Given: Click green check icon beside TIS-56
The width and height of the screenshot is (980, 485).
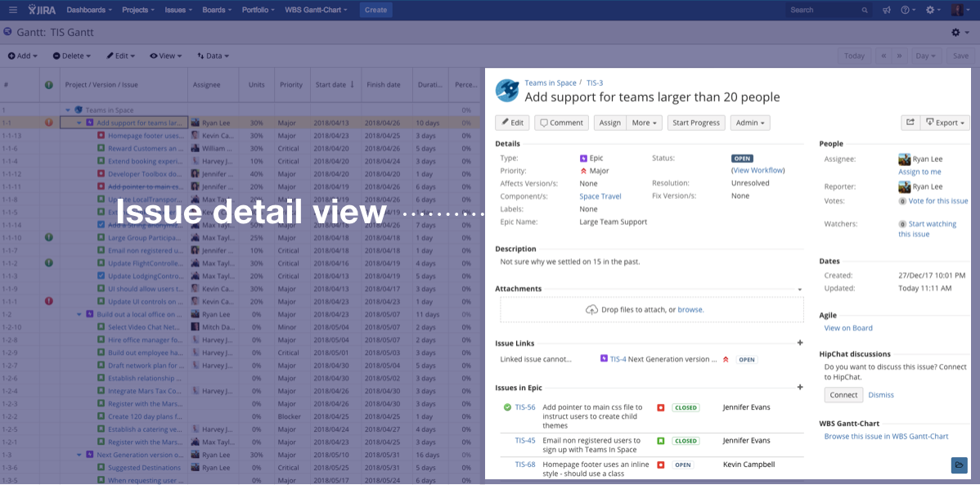Looking at the screenshot, I should pos(507,407).
